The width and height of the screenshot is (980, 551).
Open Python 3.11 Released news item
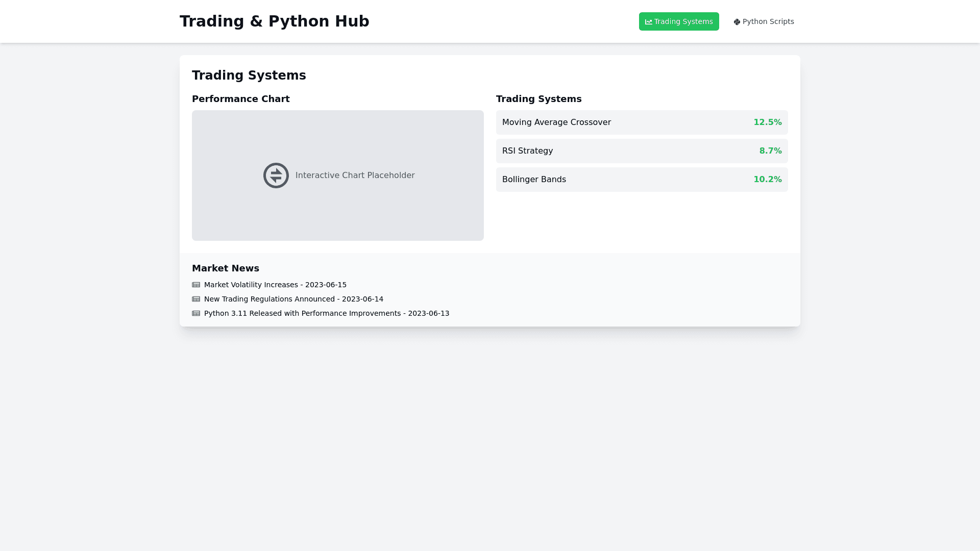(x=327, y=314)
